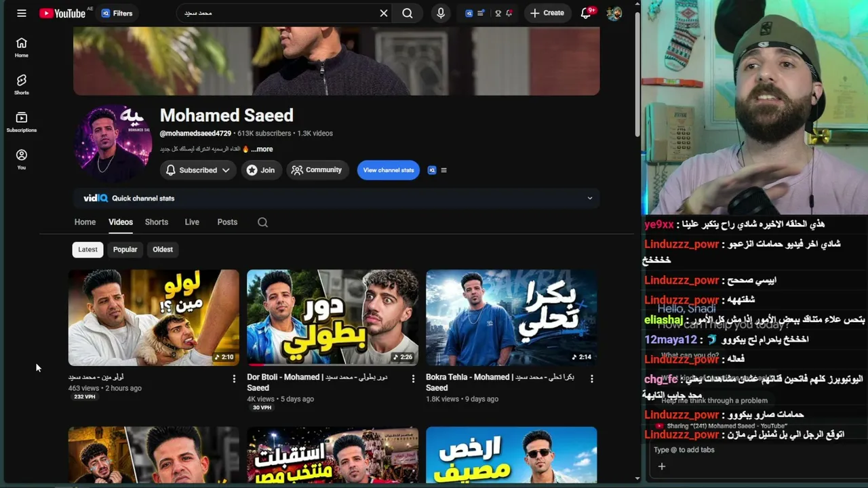Select the '@mohamedsaeed4729' channel handle
Screen dimensions: 868x488
pyautogui.click(x=196, y=134)
